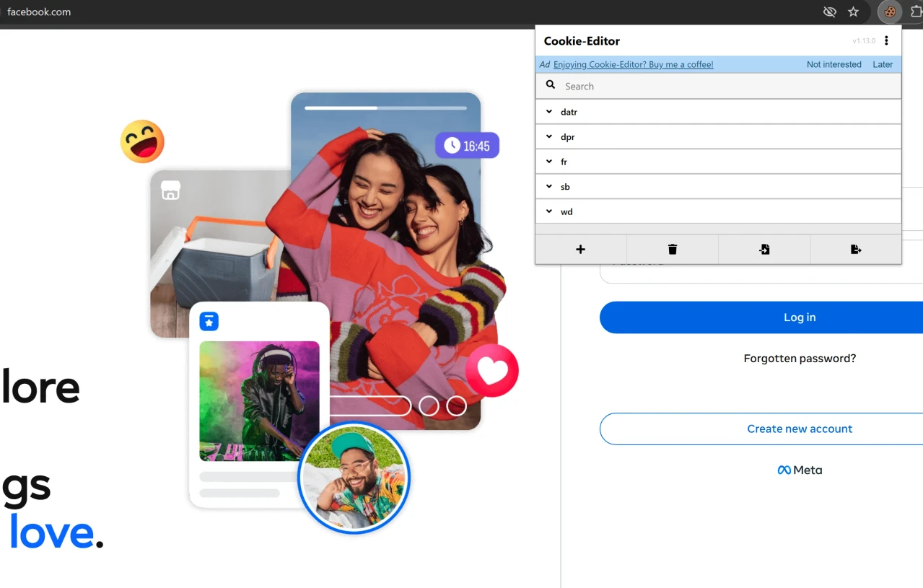
Task: Open the Cookie-Editor three-dot menu
Action: [887, 40]
